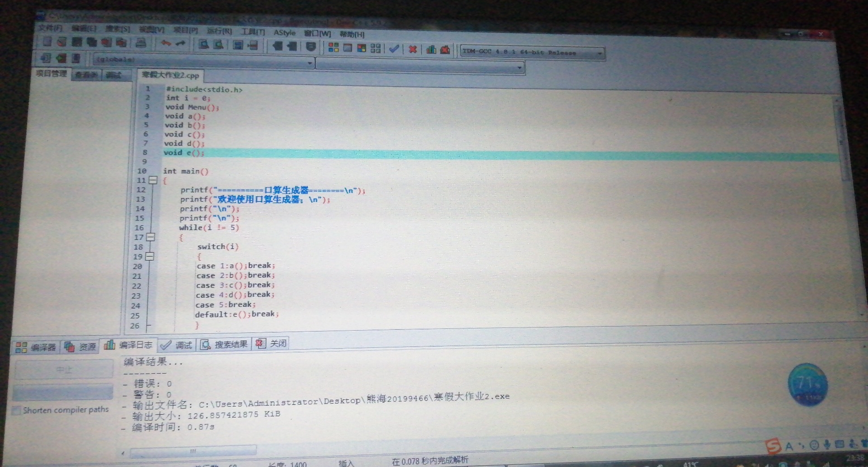Viewport: 868px width, 467px height.
Task: Open the 工具[T] menu
Action: click(x=253, y=32)
